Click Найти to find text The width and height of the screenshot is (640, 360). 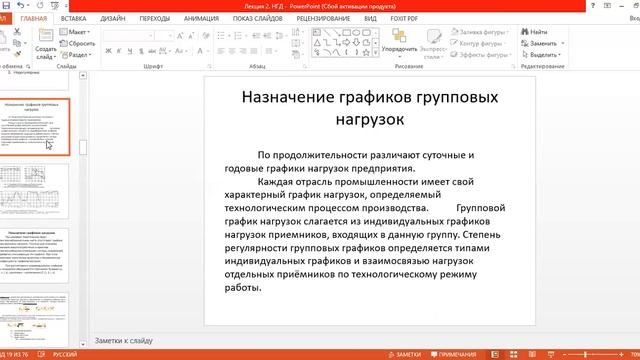tap(534, 31)
